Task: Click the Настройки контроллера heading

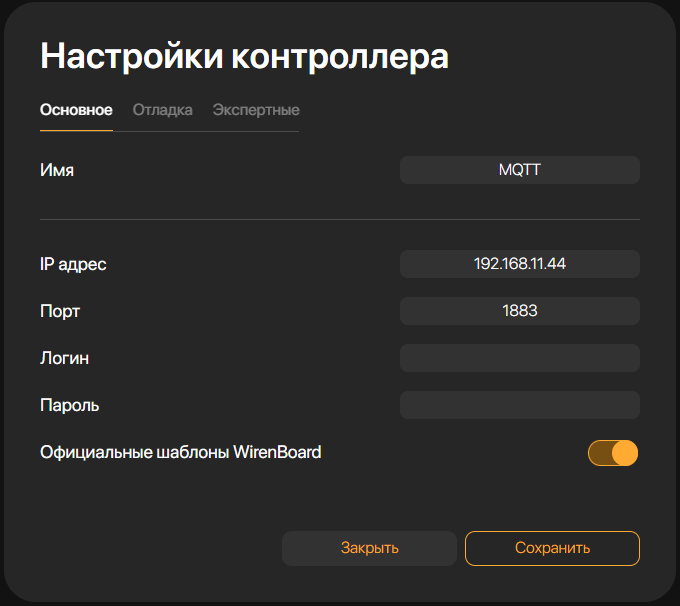Action: click(244, 56)
